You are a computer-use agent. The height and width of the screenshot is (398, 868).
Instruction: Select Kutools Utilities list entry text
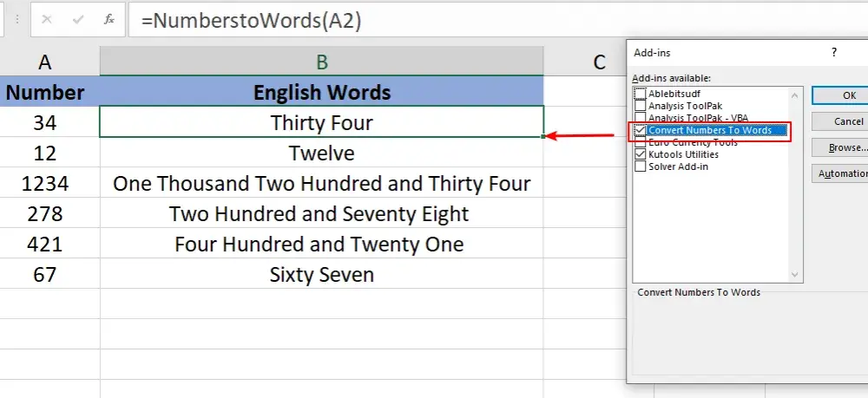(684, 154)
